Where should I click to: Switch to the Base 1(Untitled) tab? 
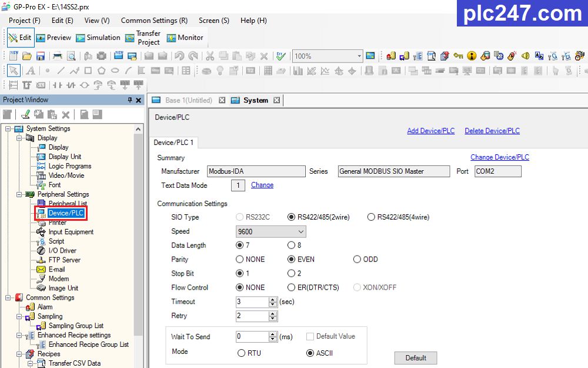(189, 100)
